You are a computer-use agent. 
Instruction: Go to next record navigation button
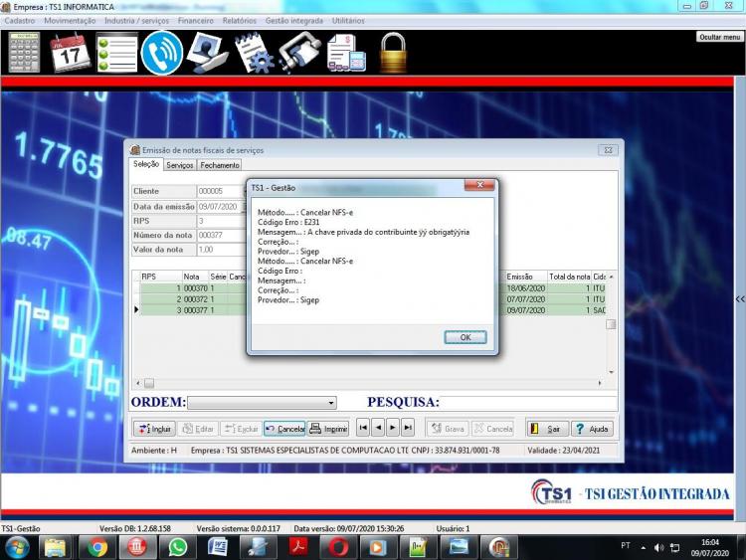click(x=393, y=428)
